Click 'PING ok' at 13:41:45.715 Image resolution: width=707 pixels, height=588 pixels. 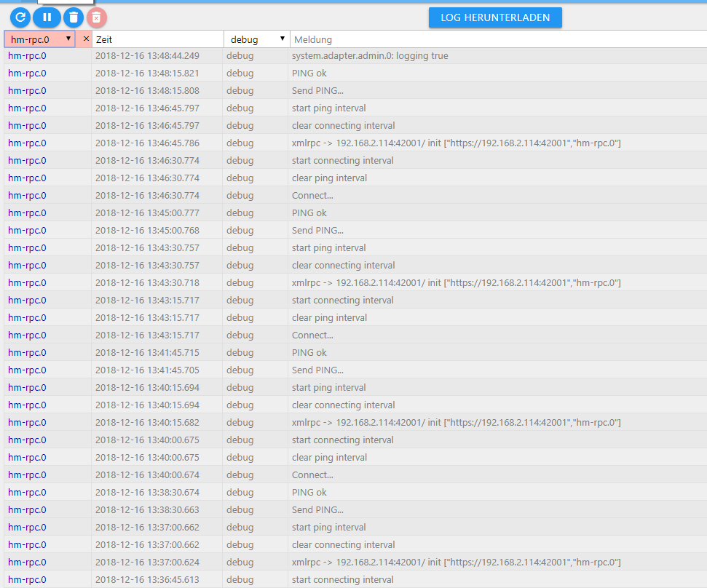pyautogui.click(x=309, y=352)
